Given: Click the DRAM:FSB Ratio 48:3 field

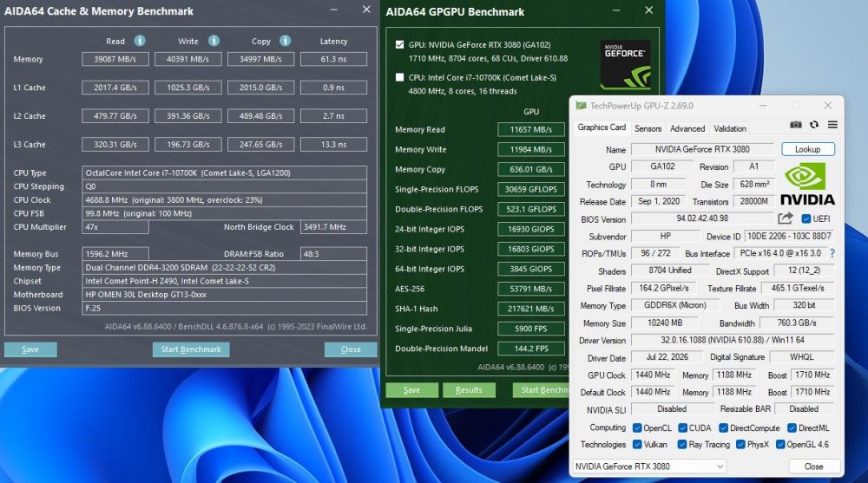Looking at the screenshot, I should click(333, 254).
